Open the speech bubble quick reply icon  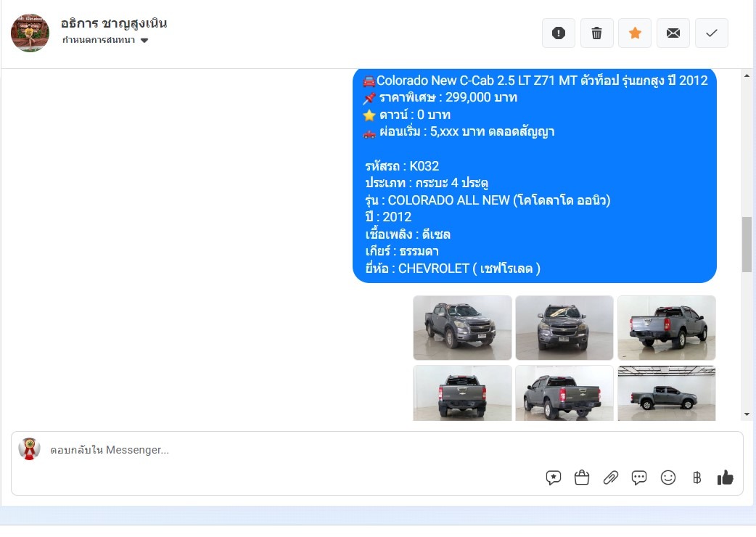(x=639, y=477)
